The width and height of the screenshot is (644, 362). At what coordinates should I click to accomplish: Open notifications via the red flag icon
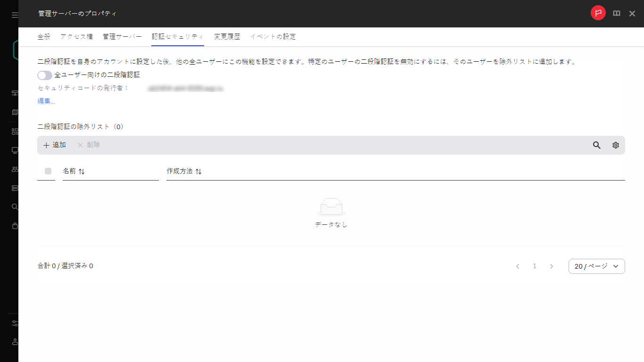coord(598,13)
